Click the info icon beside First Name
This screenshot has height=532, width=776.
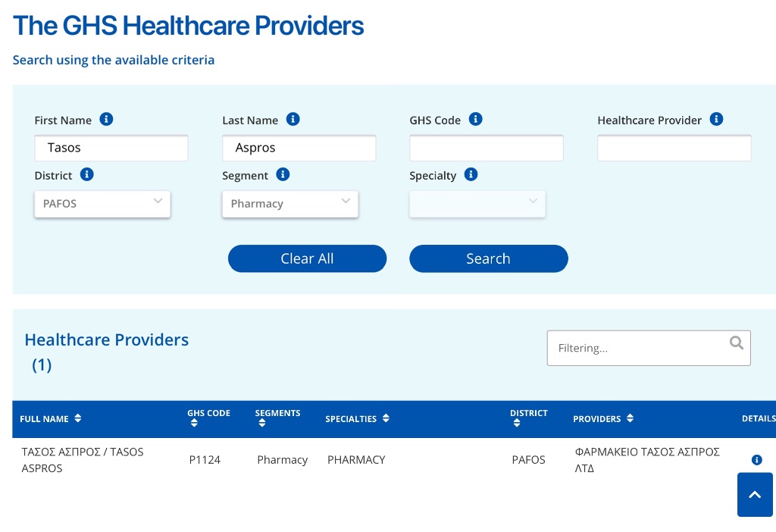tap(106, 119)
